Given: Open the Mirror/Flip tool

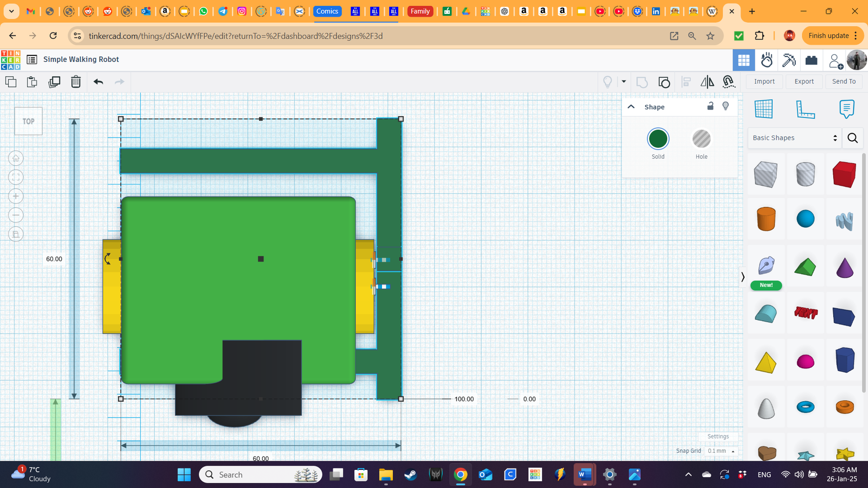Looking at the screenshot, I should pos(707,81).
